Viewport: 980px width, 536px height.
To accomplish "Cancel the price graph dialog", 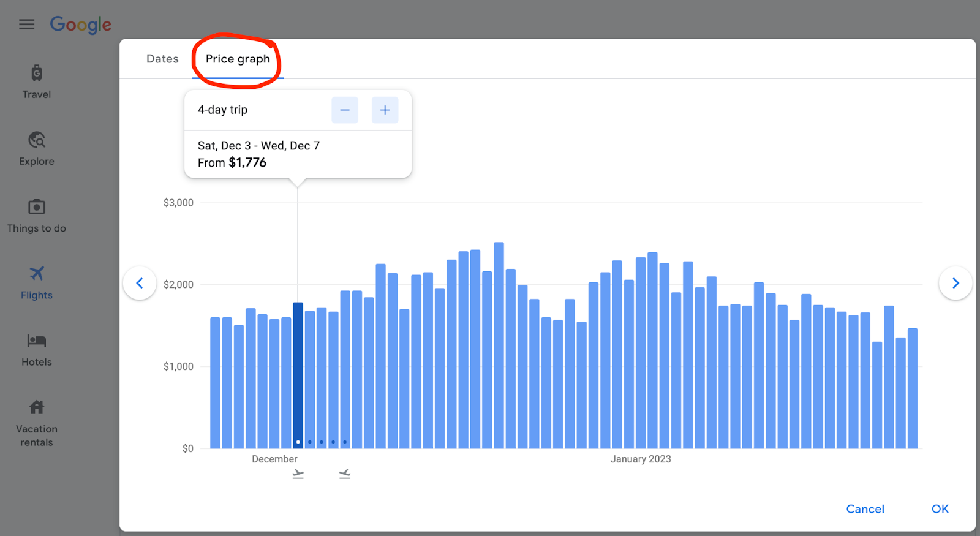I will pyautogui.click(x=865, y=509).
